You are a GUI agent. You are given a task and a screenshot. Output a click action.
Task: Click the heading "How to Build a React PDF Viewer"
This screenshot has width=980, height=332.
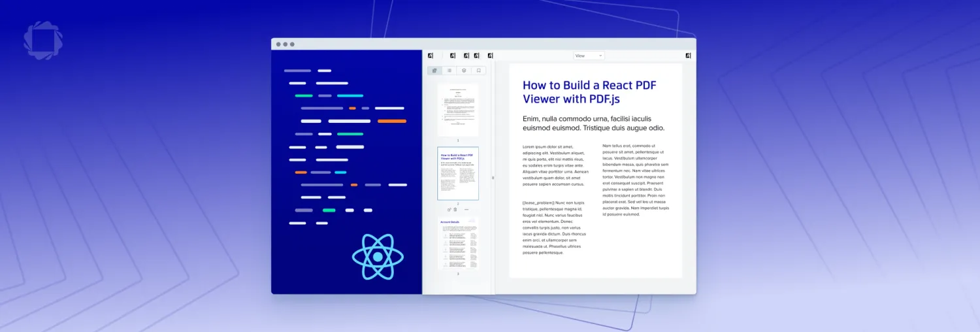(x=589, y=91)
